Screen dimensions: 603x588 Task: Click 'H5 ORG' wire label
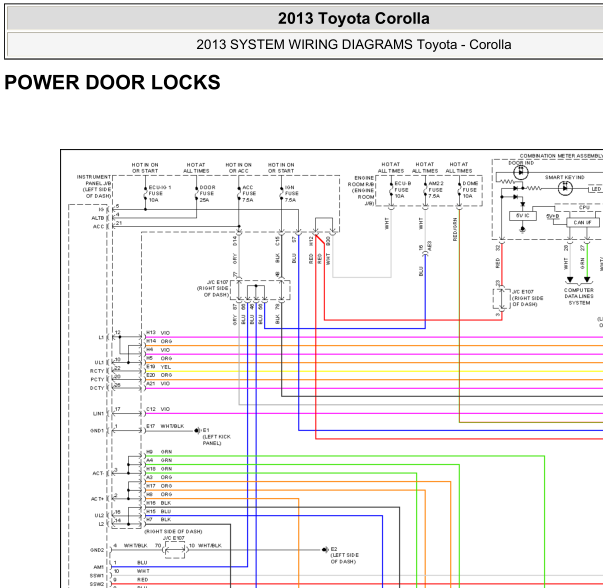[x=159, y=358]
